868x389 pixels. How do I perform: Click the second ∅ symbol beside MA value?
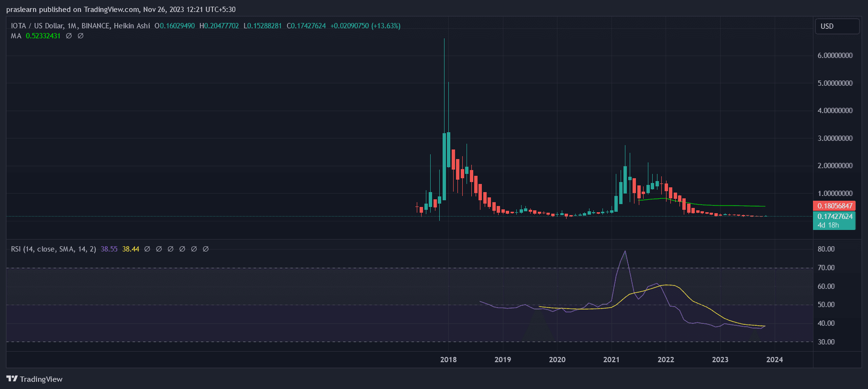(x=80, y=36)
